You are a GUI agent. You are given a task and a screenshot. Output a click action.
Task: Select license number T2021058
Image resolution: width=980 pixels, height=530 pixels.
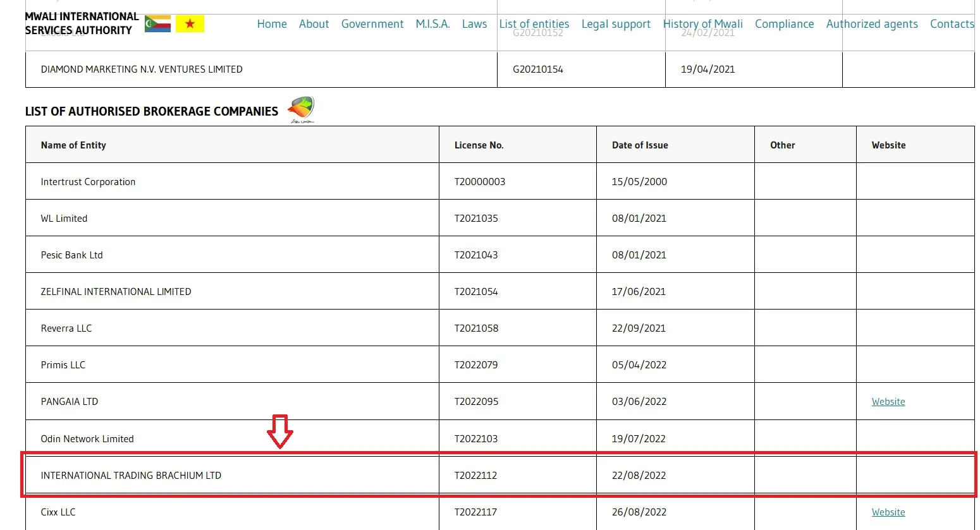point(476,328)
